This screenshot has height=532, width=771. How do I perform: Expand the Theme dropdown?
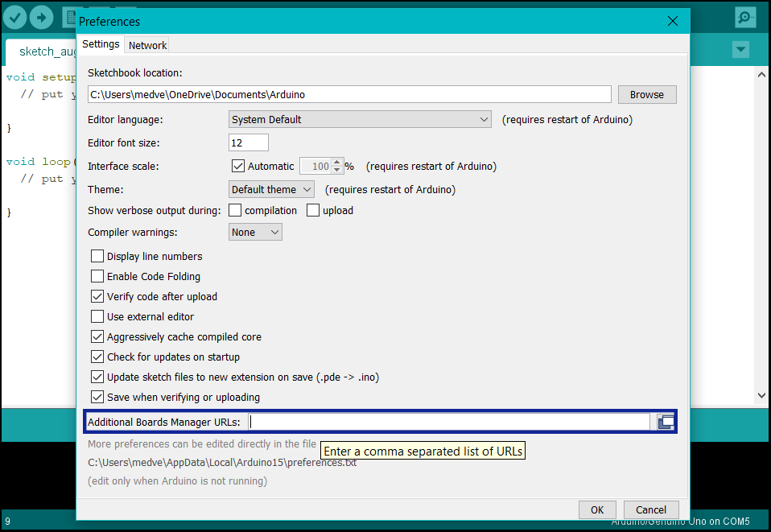[271, 190]
